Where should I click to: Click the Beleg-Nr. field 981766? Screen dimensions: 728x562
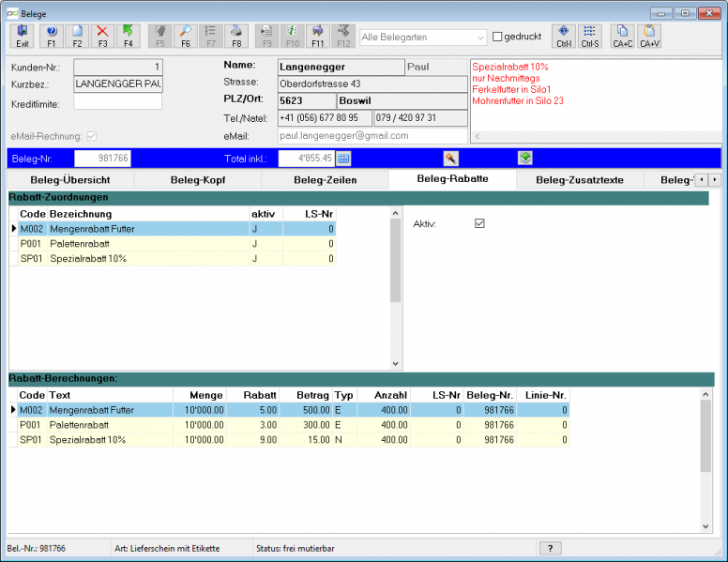coord(102,159)
